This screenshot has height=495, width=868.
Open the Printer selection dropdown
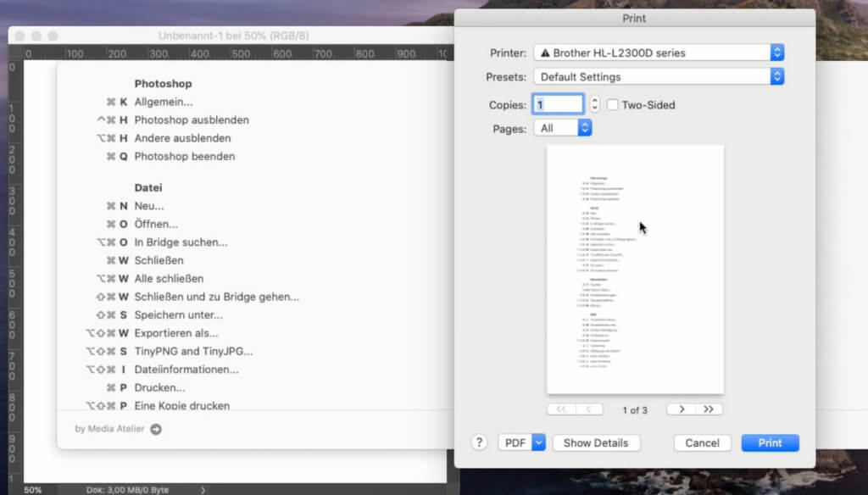[659, 53]
